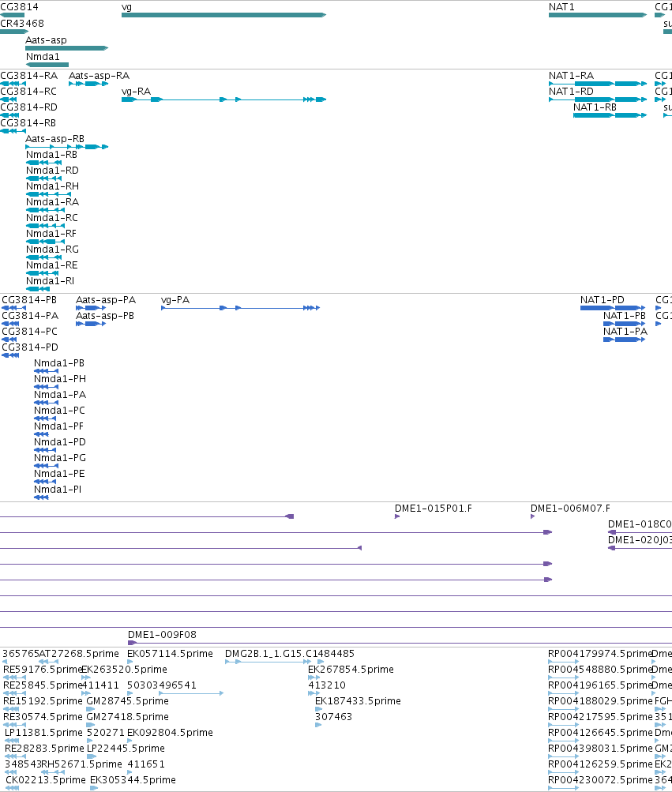Click the Nmda1-PI protein label
This screenshot has height=792, width=672.
(x=58, y=489)
